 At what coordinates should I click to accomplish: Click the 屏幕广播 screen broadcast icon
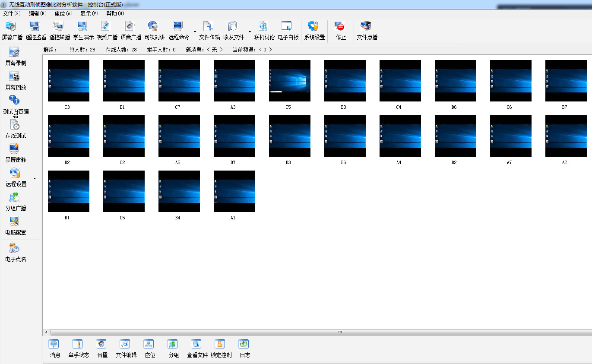[12, 30]
